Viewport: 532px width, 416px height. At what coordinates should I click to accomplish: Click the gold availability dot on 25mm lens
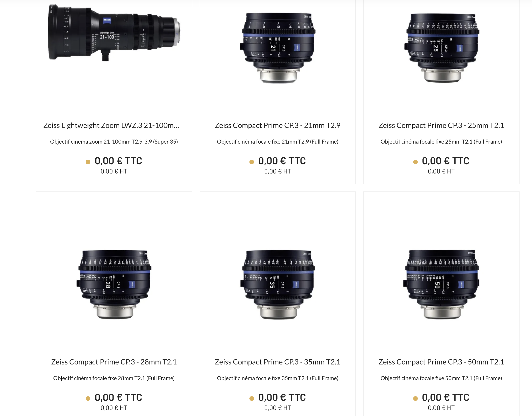click(x=415, y=162)
